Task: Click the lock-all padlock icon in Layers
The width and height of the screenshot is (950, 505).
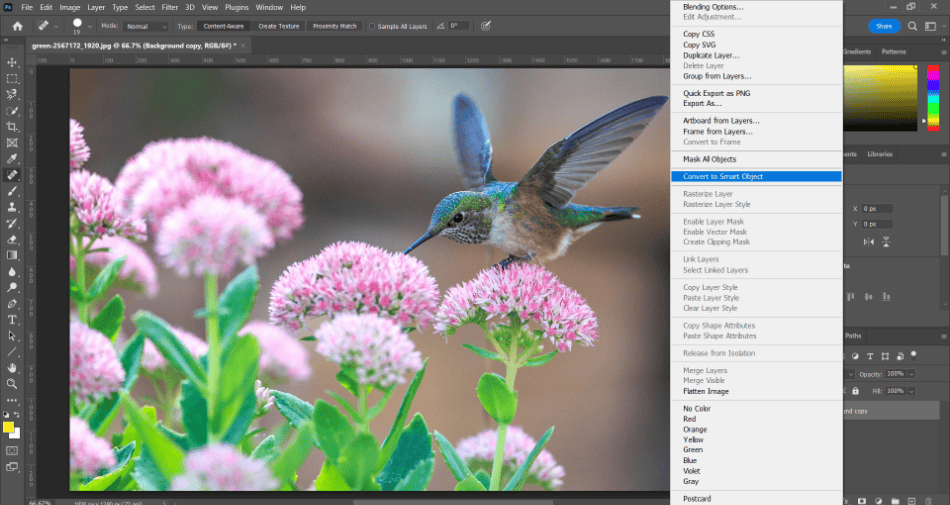Action: pyautogui.click(x=855, y=391)
